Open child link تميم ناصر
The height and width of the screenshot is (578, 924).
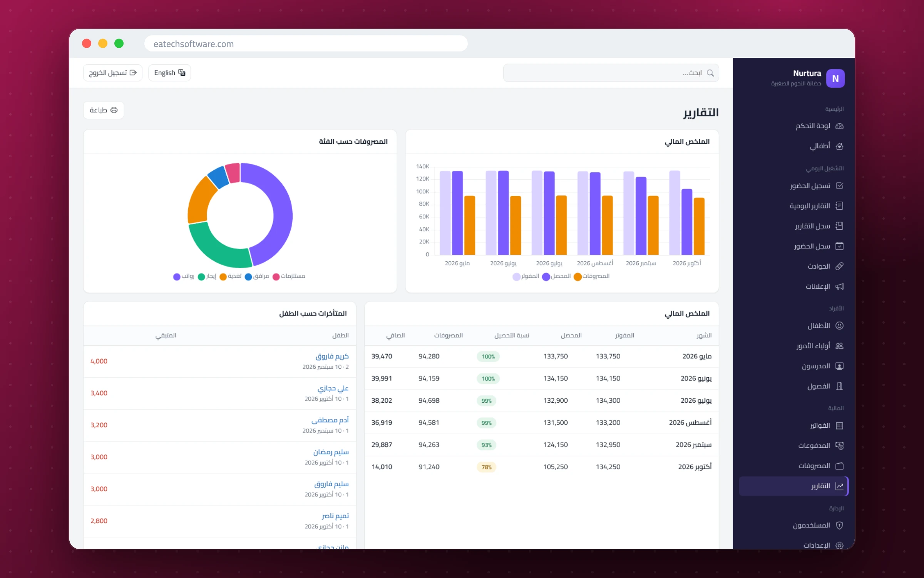[x=335, y=516]
